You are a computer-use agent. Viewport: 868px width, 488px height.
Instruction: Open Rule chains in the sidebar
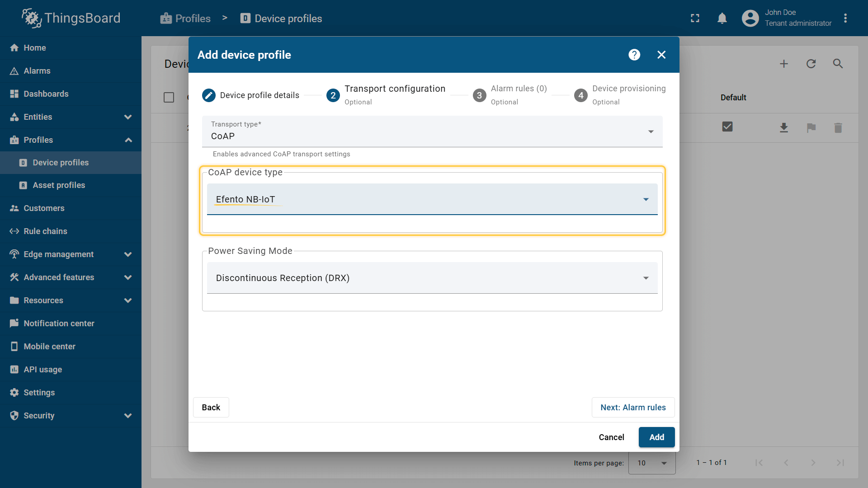(x=45, y=231)
